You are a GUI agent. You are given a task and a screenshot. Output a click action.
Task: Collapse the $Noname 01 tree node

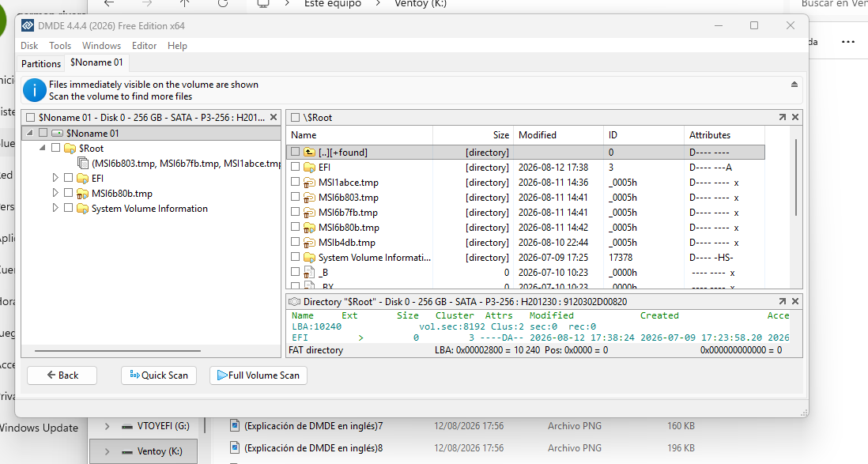coord(30,133)
